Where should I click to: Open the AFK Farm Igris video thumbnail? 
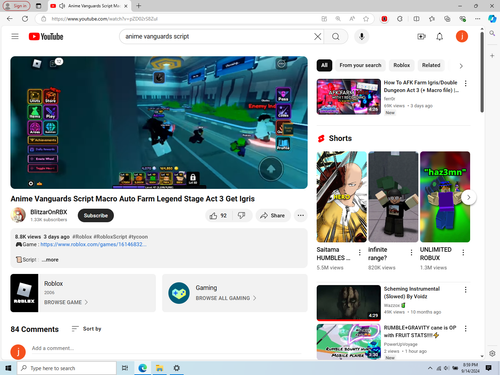349,97
